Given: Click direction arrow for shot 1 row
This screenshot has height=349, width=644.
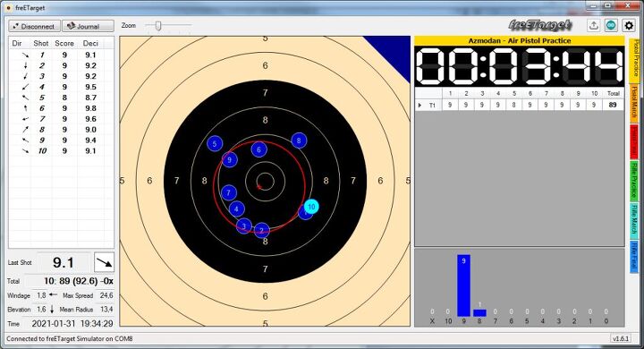Looking at the screenshot, I should (25, 55).
